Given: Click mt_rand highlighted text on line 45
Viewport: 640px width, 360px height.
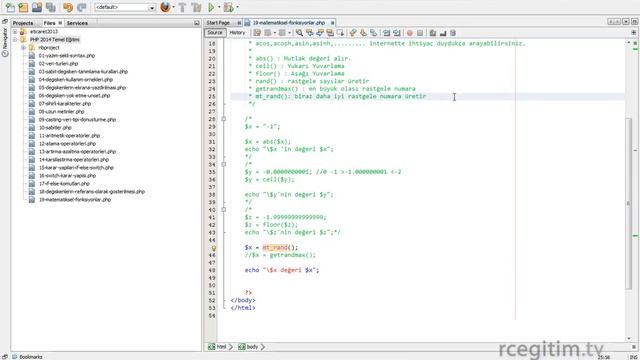Looking at the screenshot, I should click(x=275, y=247).
